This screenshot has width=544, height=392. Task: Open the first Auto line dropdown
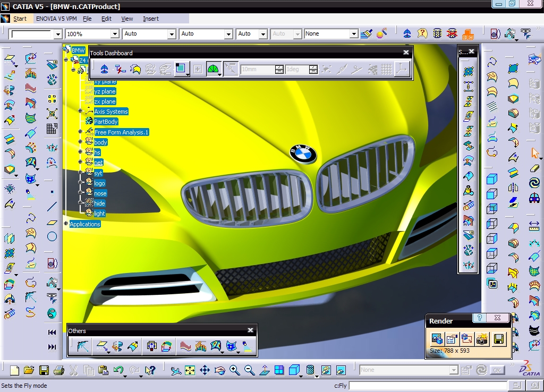point(172,33)
